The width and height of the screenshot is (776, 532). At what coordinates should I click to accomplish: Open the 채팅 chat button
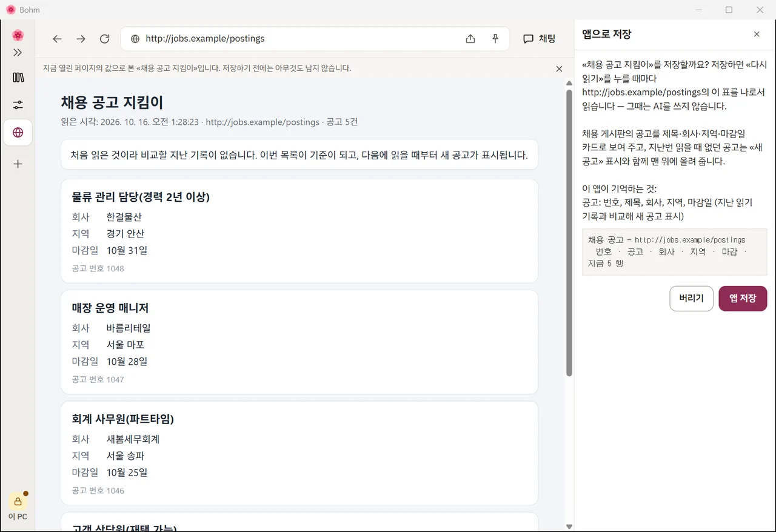(540, 39)
